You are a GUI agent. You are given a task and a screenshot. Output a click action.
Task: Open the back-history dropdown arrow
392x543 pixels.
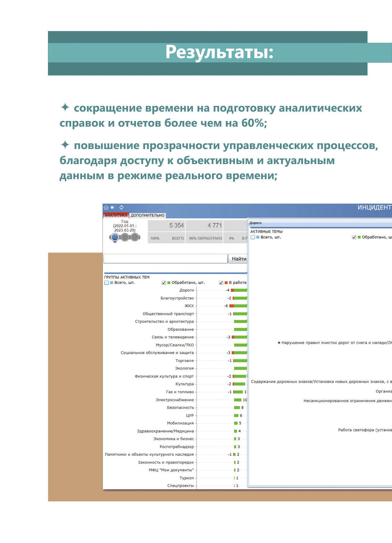click(x=117, y=208)
